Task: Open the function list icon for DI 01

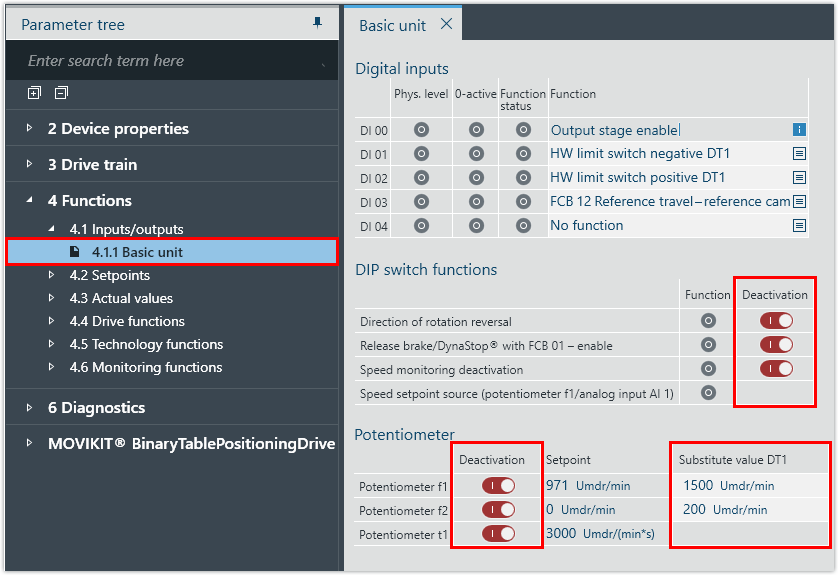Action: point(799,154)
